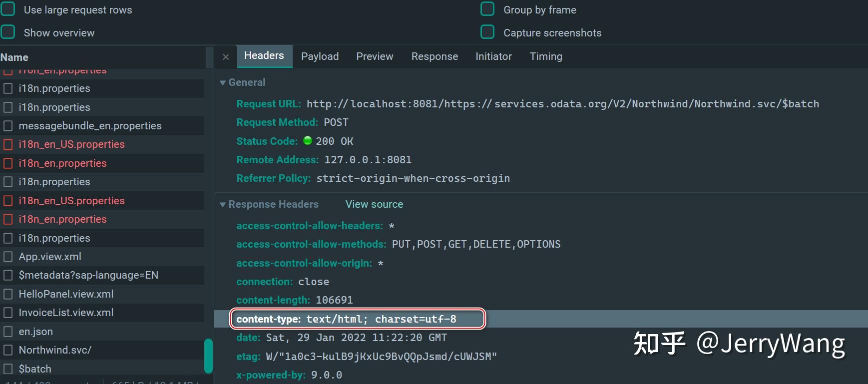
Task: Select $metadata?sap-language=EN request
Action: click(102, 275)
